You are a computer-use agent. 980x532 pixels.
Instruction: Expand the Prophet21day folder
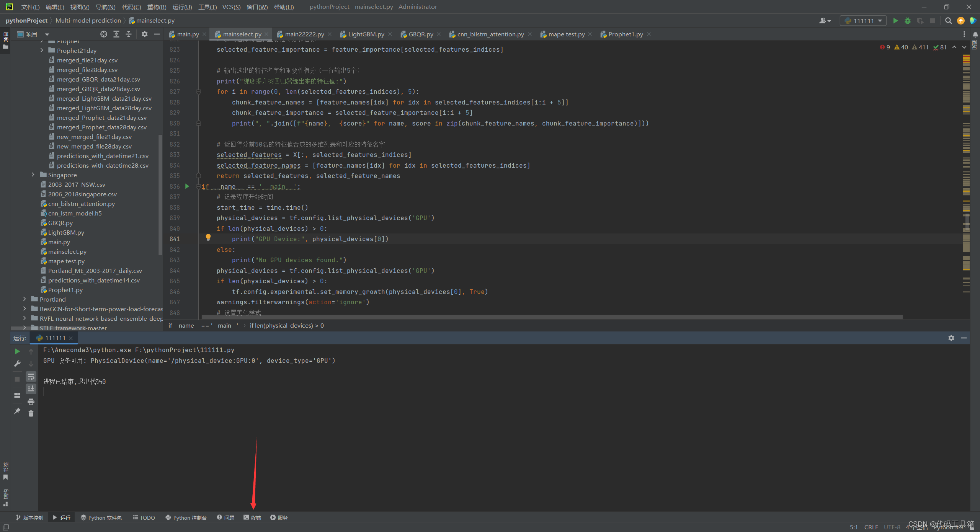point(42,51)
